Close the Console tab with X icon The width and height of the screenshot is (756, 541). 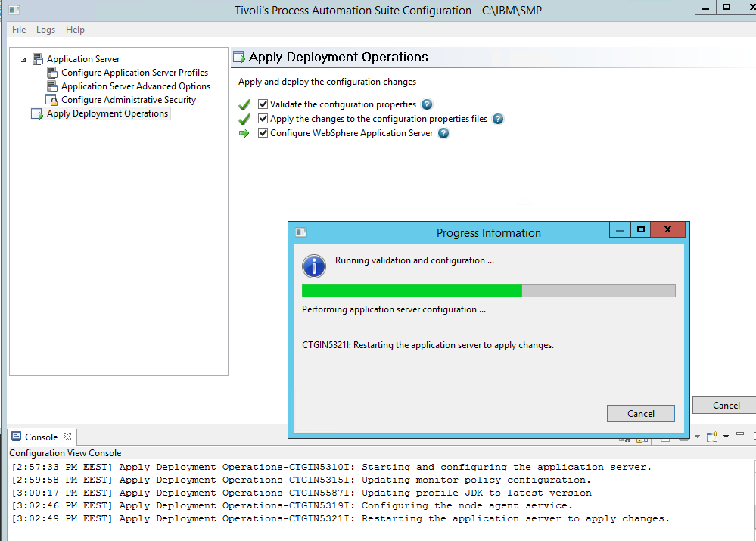tap(67, 437)
